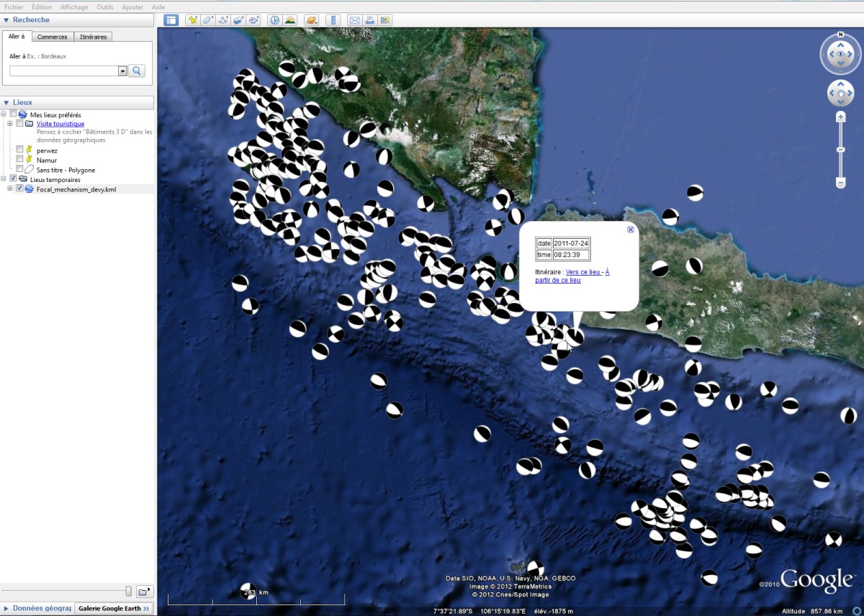Expand the Visite touristique folder

(x=9, y=123)
